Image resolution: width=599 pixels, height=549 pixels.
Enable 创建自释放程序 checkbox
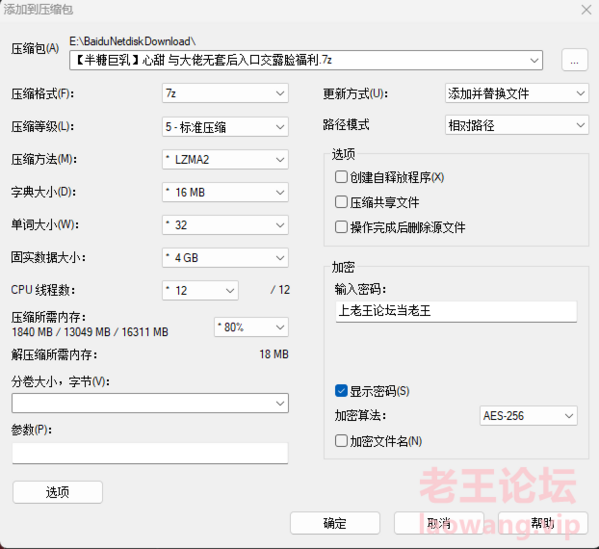point(341,177)
